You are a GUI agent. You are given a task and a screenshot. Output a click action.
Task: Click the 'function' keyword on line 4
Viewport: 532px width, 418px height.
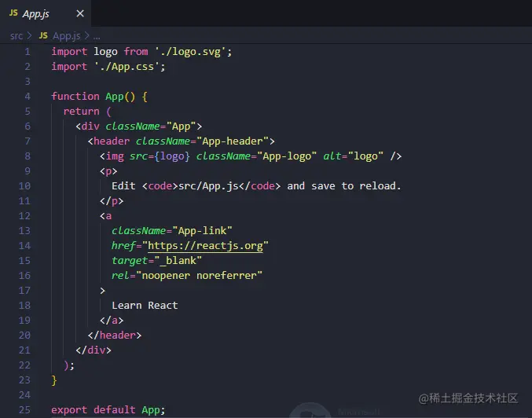(75, 97)
